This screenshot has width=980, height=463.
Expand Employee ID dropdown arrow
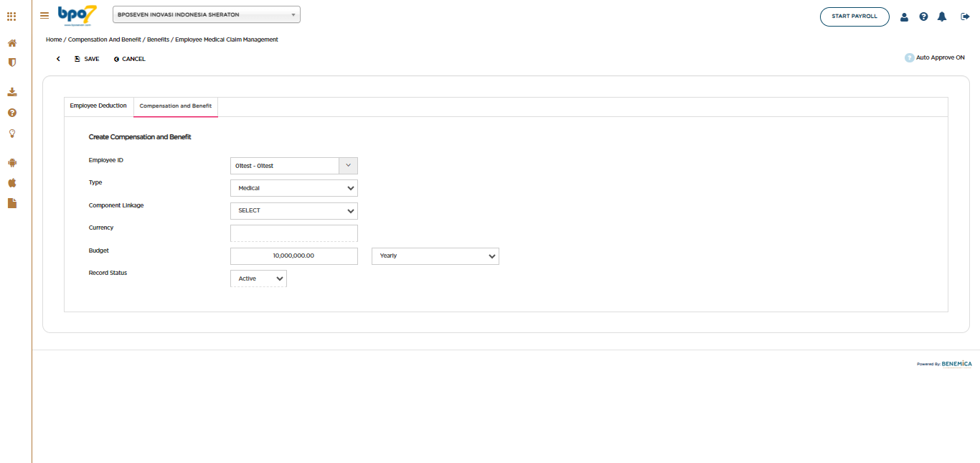pos(348,166)
